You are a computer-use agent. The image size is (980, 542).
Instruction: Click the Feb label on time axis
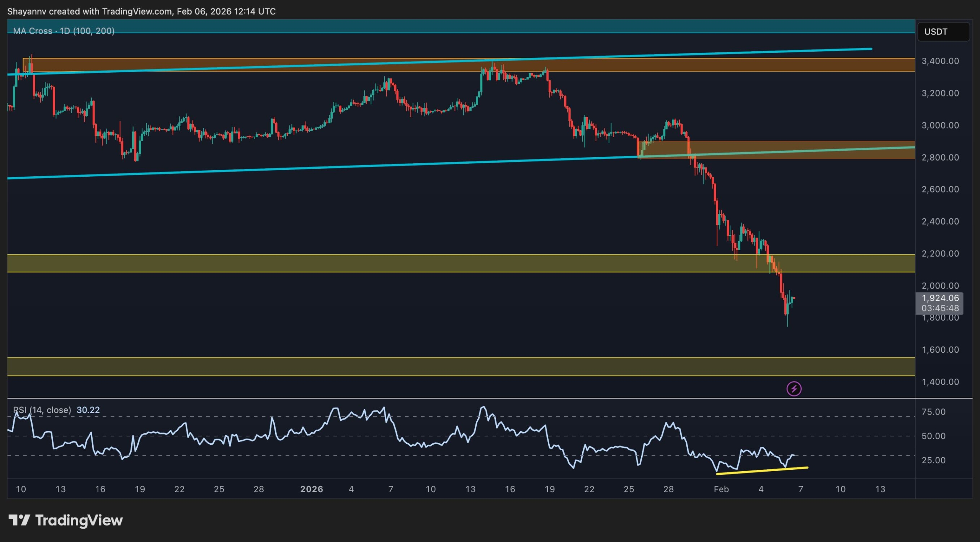pyautogui.click(x=721, y=489)
